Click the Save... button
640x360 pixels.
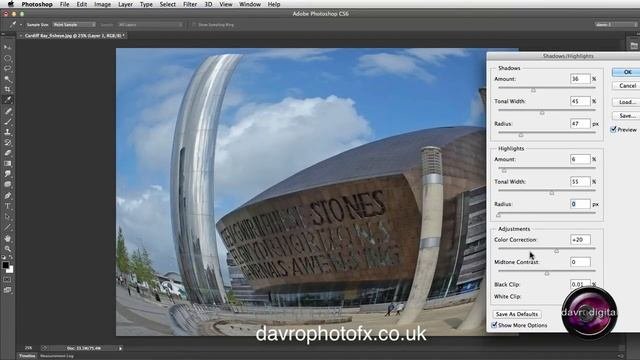pyautogui.click(x=627, y=116)
